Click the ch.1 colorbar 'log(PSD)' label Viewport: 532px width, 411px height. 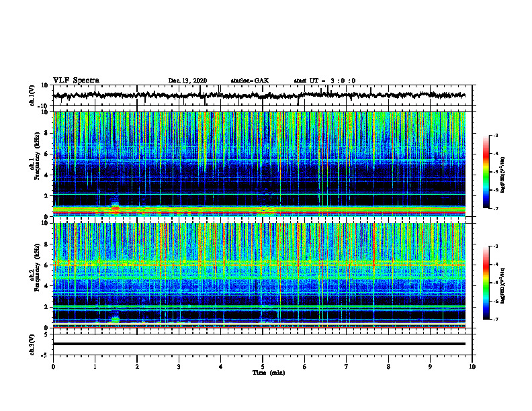point(503,175)
